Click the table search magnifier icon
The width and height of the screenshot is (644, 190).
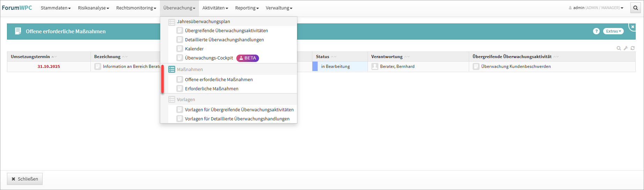619,48
